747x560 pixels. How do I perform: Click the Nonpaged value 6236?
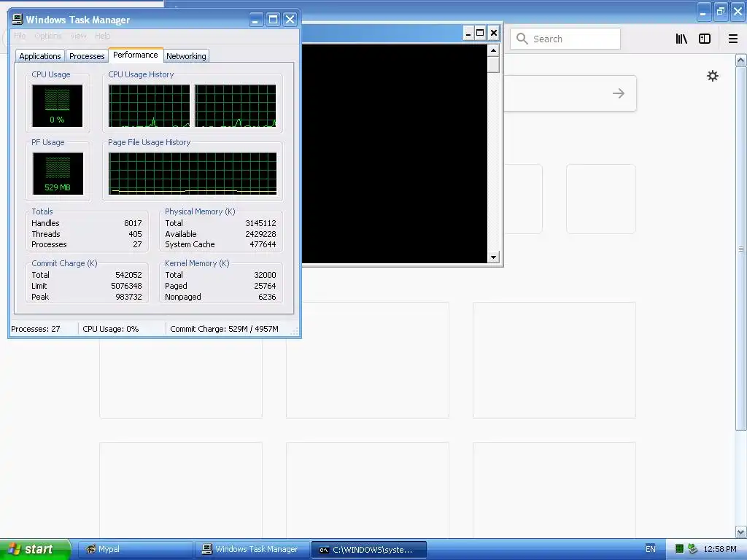tap(267, 297)
